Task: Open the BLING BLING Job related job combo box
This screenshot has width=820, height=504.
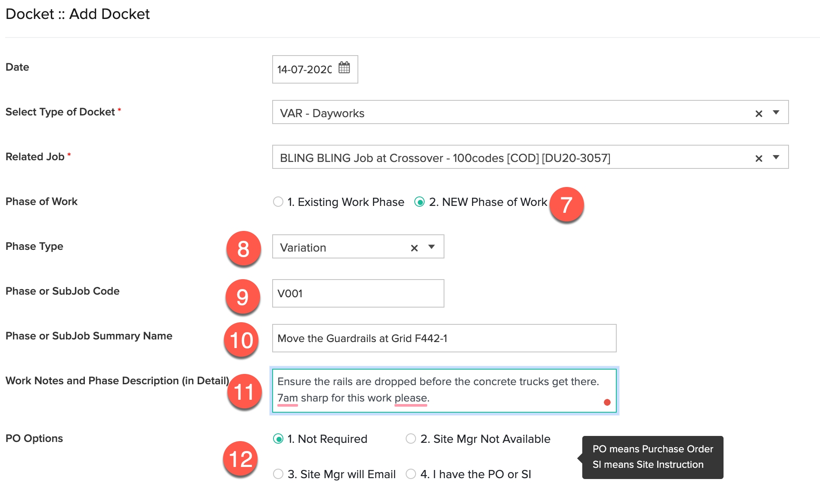Action: (x=530, y=157)
